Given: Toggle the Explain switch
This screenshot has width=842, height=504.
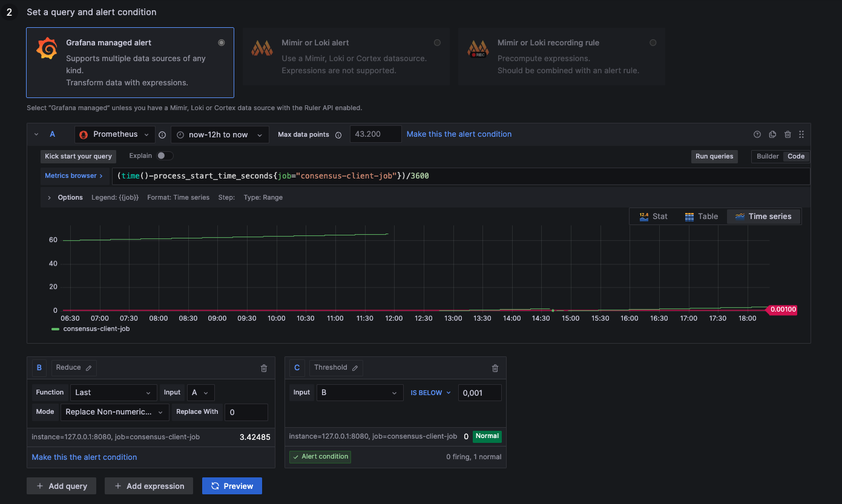Looking at the screenshot, I should (165, 155).
